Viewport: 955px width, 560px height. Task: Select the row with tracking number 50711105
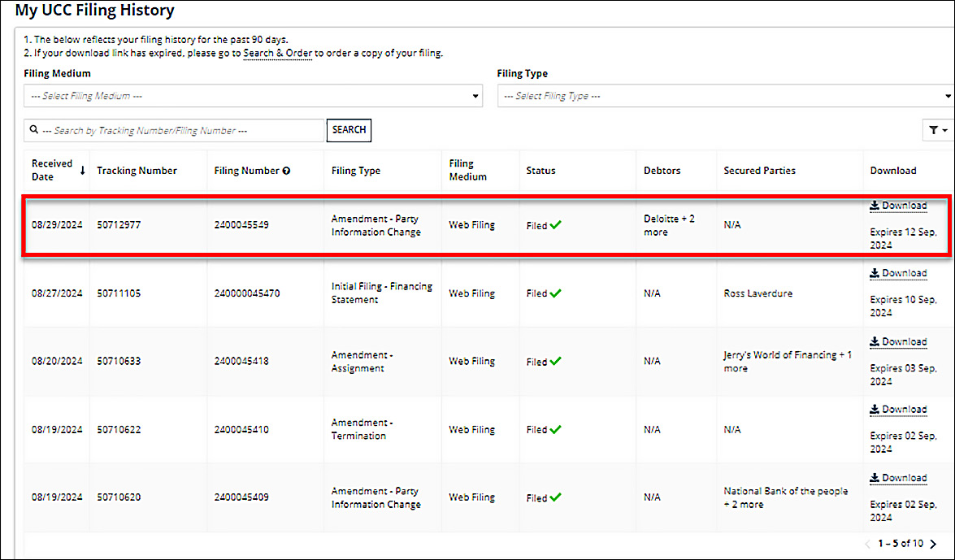[119, 293]
